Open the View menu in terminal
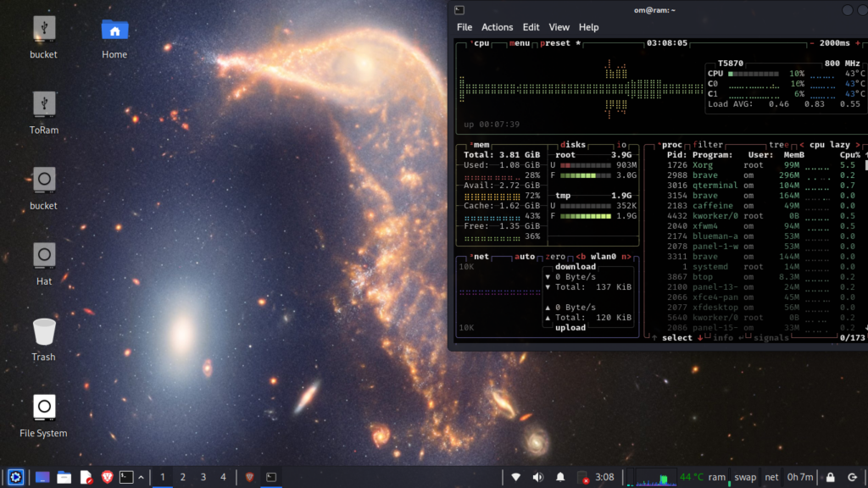Viewport: 868px width, 488px height. coord(559,27)
